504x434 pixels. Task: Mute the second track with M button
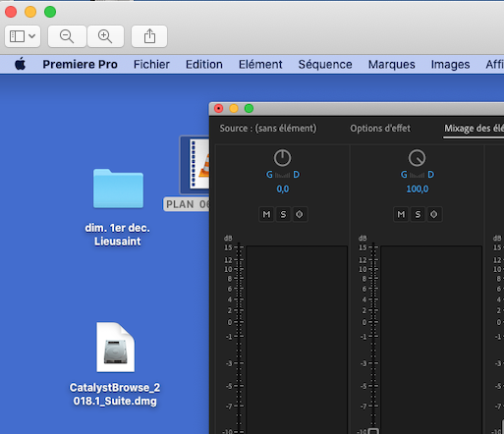(401, 214)
